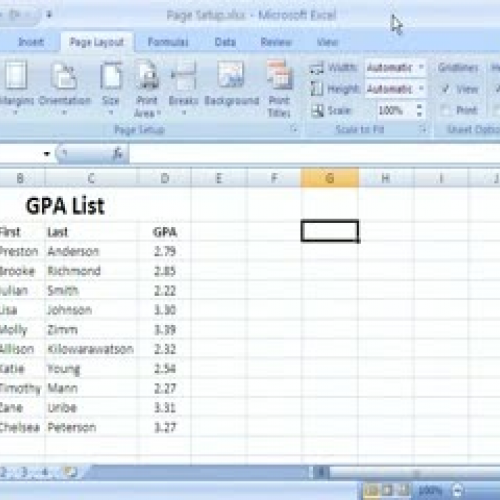Adjust the Scale percentage spinner arrows

click(420, 110)
